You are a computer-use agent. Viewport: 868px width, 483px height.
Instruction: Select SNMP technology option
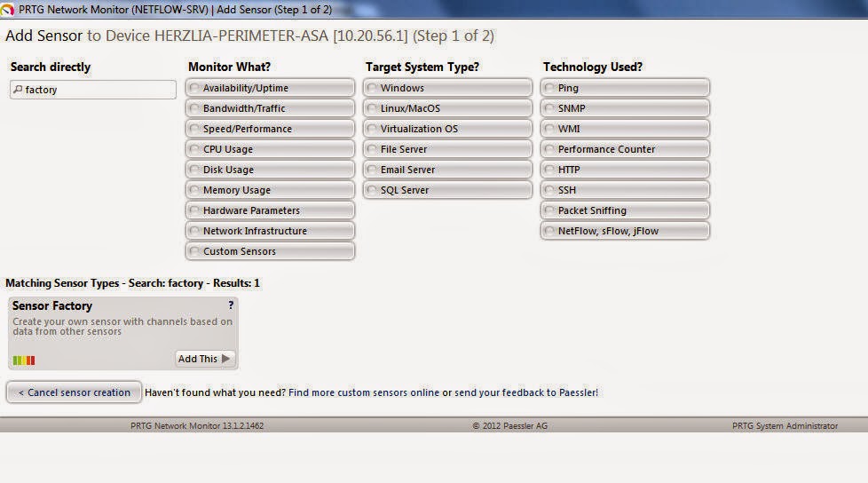click(x=625, y=108)
